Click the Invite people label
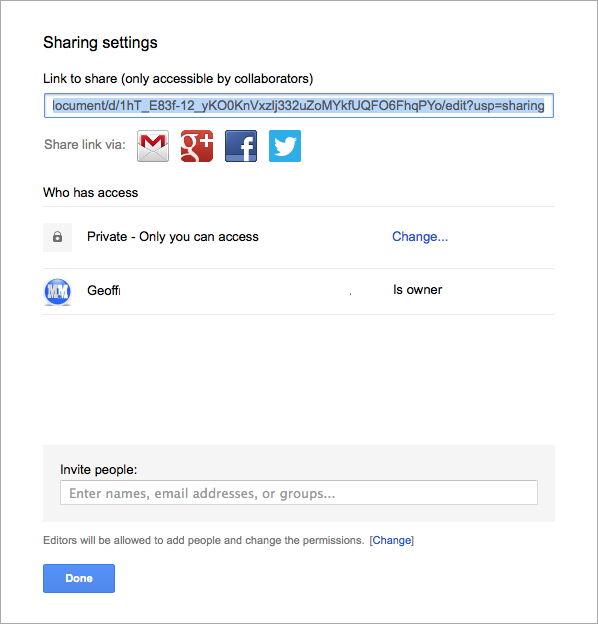The height and width of the screenshot is (624, 598). coord(99,470)
